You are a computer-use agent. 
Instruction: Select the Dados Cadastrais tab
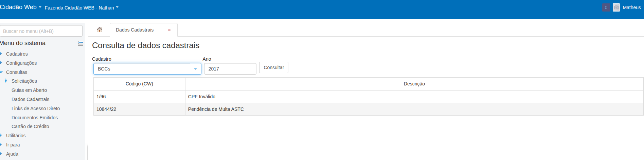pyautogui.click(x=135, y=30)
